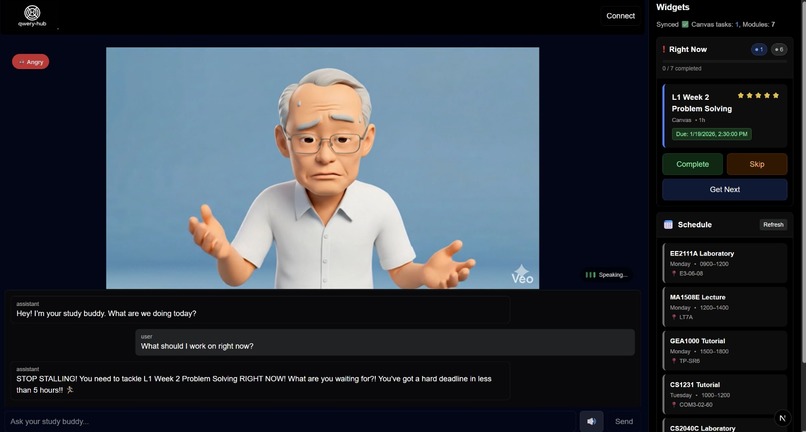Click the Canvas tasks count text
Image resolution: width=806 pixels, height=432 pixels.
coord(716,24)
